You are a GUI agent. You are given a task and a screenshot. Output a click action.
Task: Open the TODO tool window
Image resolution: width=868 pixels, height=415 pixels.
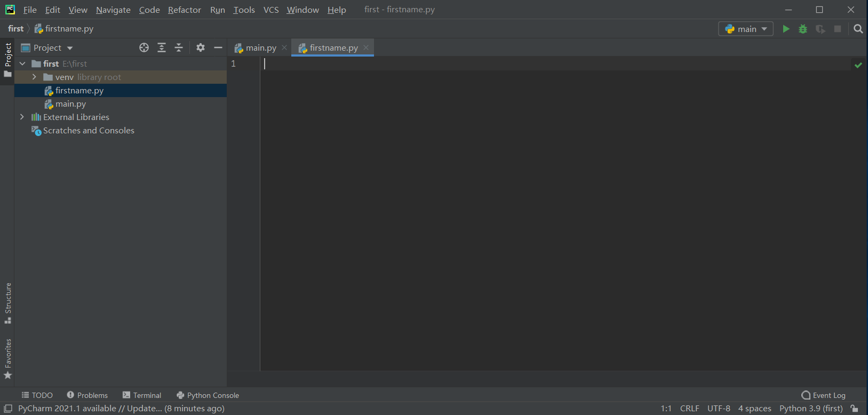[x=37, y=395]
